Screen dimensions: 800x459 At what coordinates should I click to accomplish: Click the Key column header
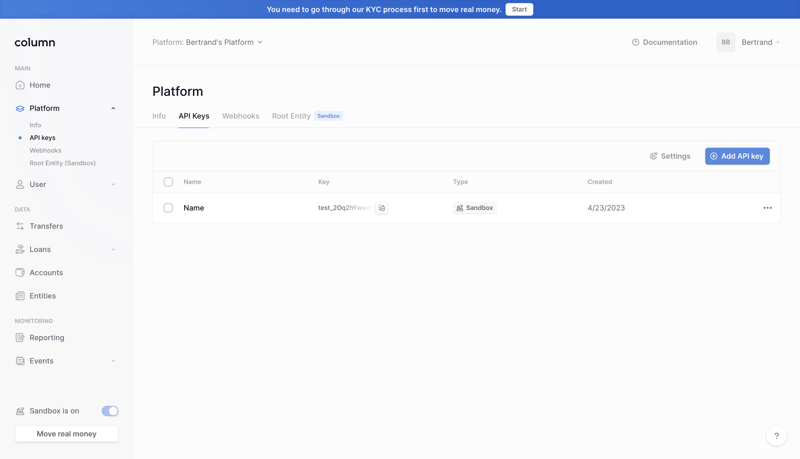coord(324,182)
